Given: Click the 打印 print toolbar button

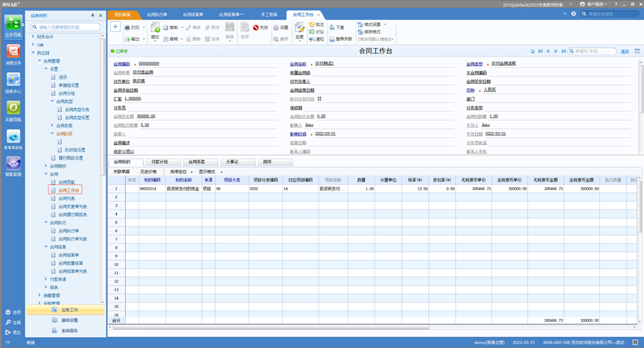Looking at the screenshot, I should [133, 28].
